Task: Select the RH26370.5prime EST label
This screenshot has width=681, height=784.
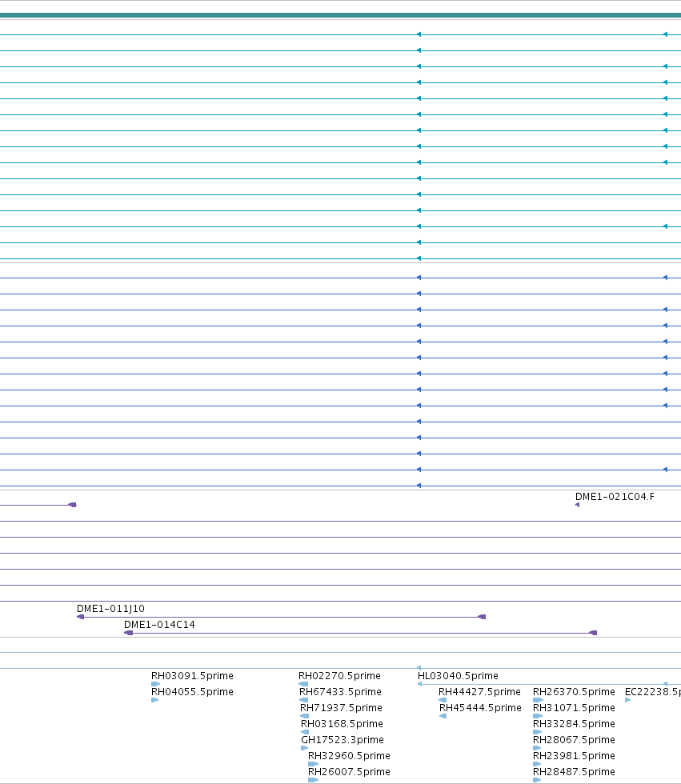Action: (x=574, y=692)
